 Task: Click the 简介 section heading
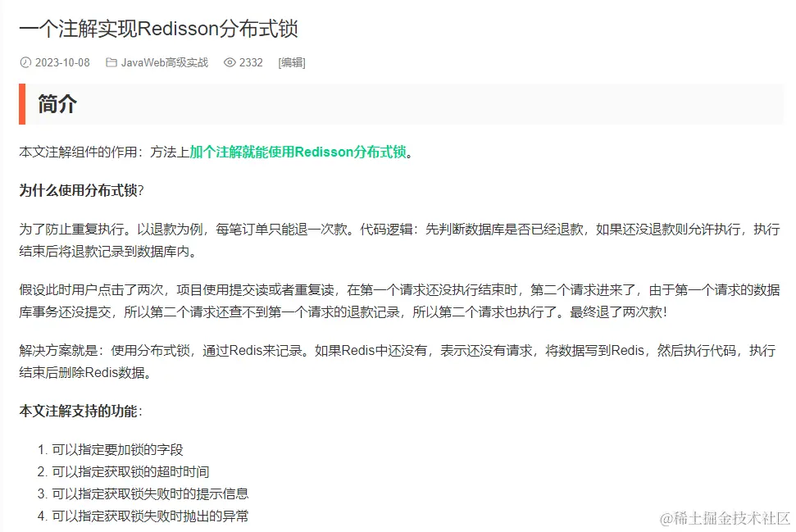[x=57, y=104]
